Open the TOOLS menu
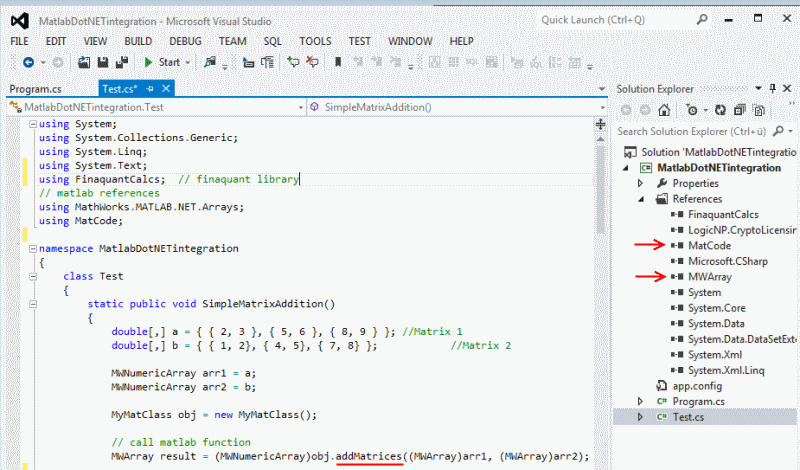 [315, 41]
